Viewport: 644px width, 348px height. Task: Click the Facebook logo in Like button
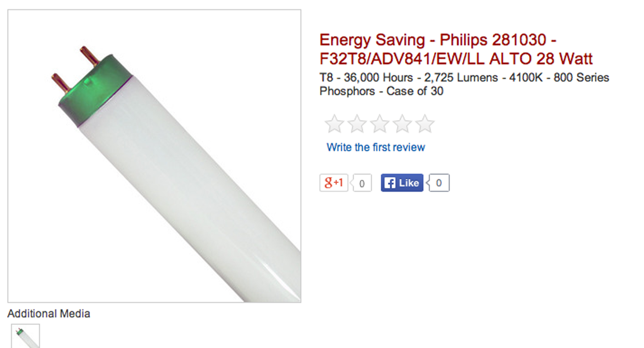(390, 183)
